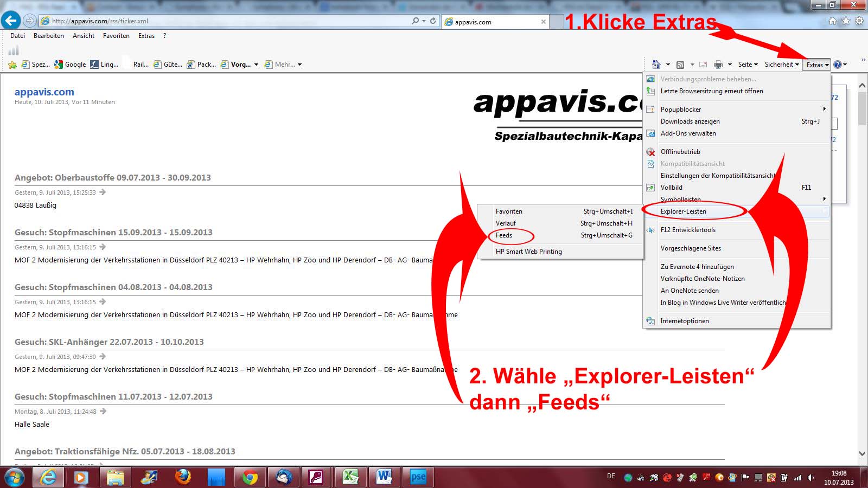Click the browser Back arrow button
The height and width of the screenshot is (488, 868).
click(x=11, y=21)
